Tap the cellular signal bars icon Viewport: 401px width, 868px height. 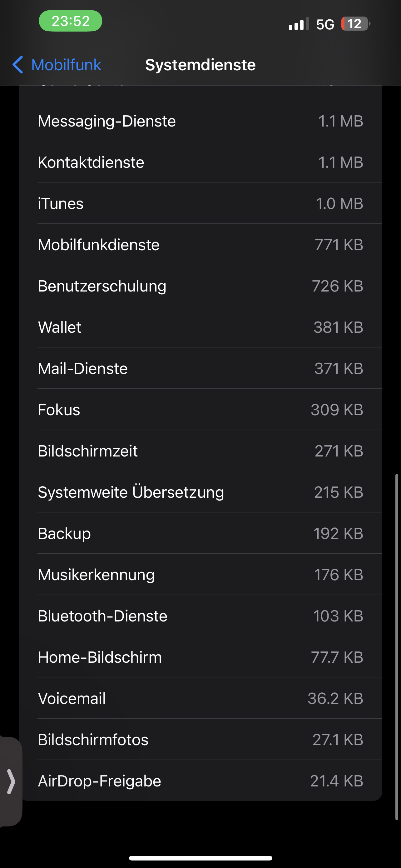298,24
